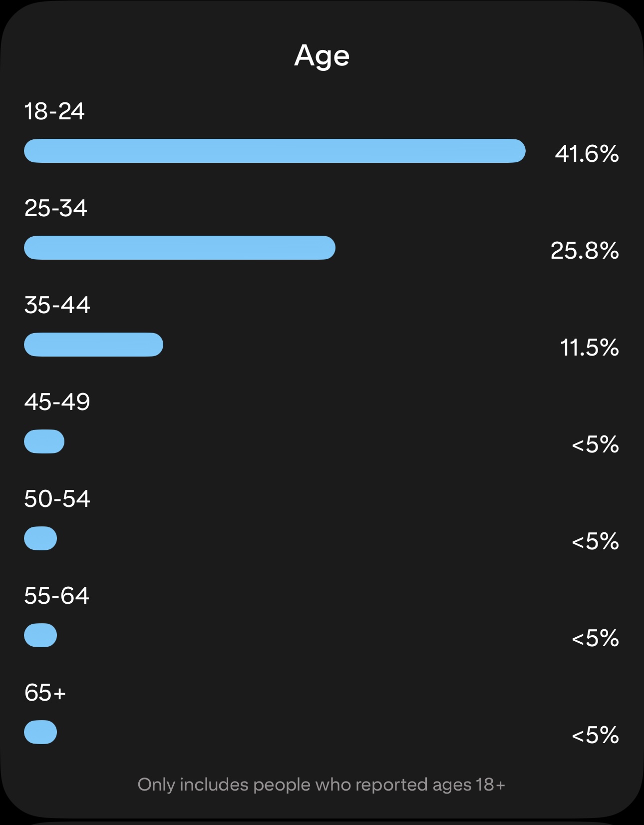Image resolution: width=644 pixels, height=825 pixels.
Task: Click the "Only includes people" footnote text
Action: 322,785
